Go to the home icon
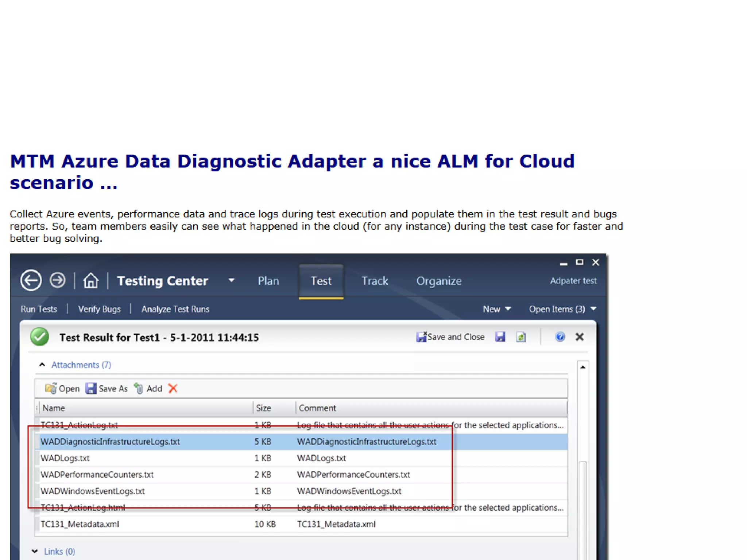747x560 pixels. click(x=90, y=281)
